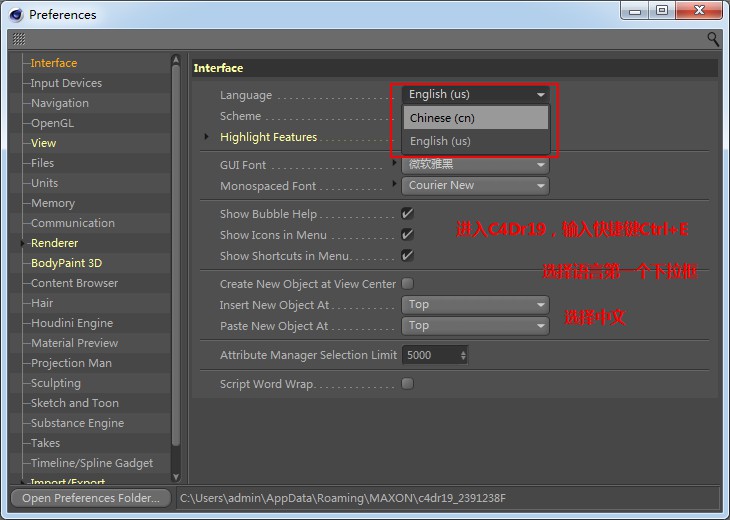
Task: Open the Paste New Object At dropdown
Action: point(476,326)
